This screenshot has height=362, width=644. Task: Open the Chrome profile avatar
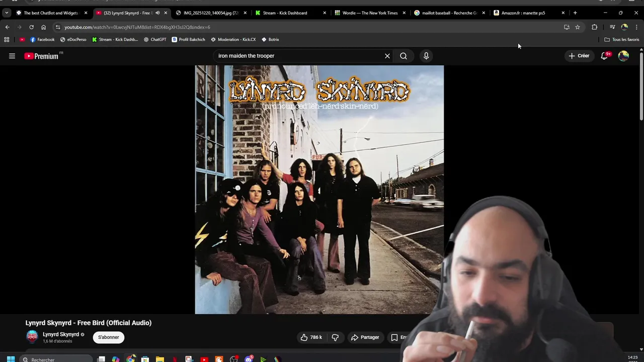[x=624, y=27]
